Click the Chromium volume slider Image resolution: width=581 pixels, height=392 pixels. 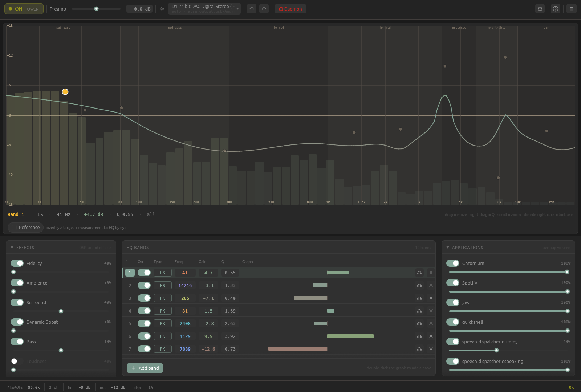pos(508,272)
